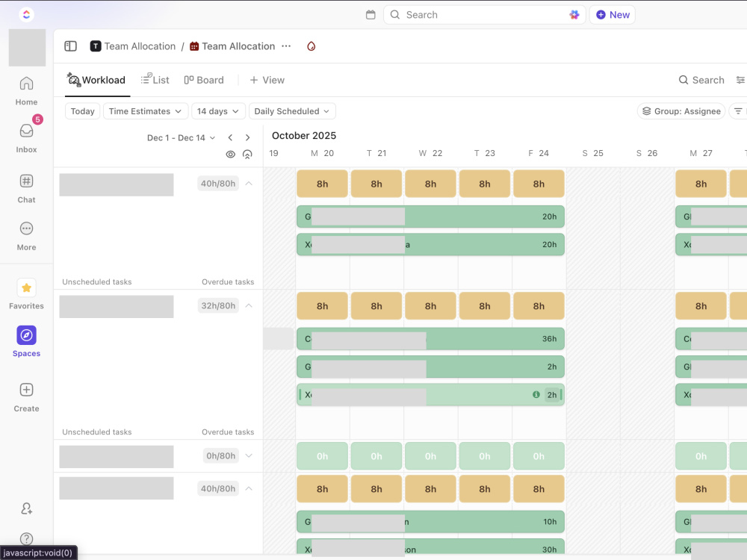The height and width of the screenshot is (560, 747).
Task: Click the F 24 date column header
Action: tap(539, 153)
